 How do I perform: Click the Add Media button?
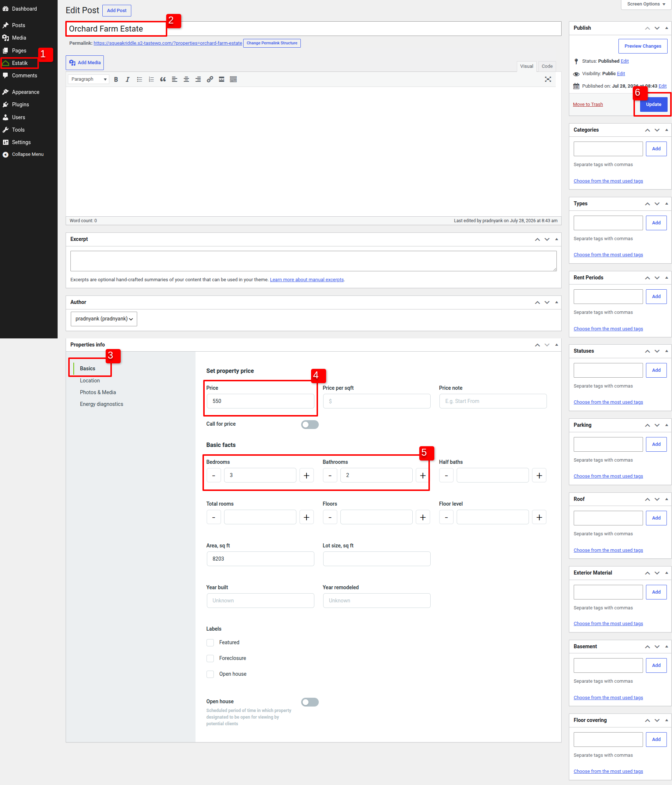(85, 63)
